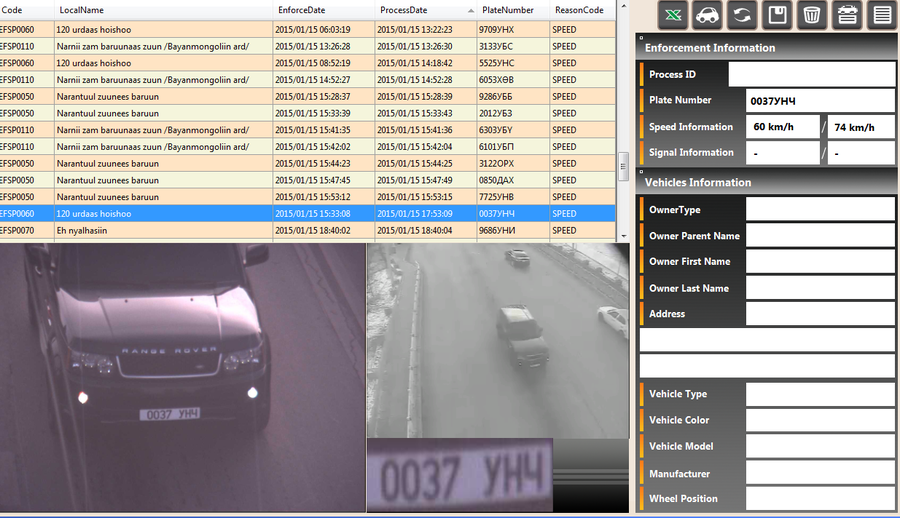Click the speed limit field showing 60 km/h
The image size is (900, 518).
point(783,127)
